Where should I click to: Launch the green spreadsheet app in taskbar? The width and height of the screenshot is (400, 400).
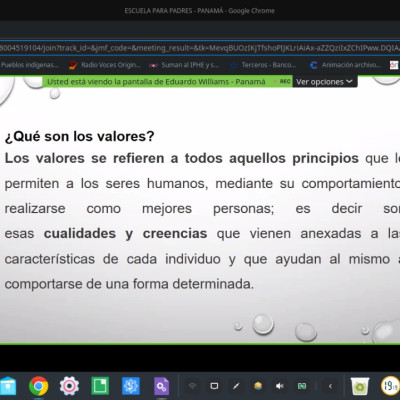pos(100,386)
